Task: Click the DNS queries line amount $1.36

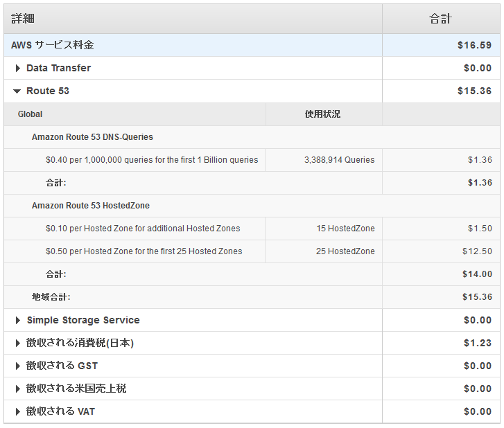Action: click(x=480, y=160)
